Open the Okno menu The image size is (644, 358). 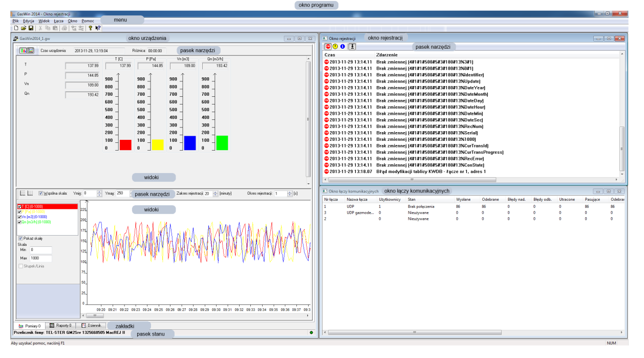click(72, 21)
